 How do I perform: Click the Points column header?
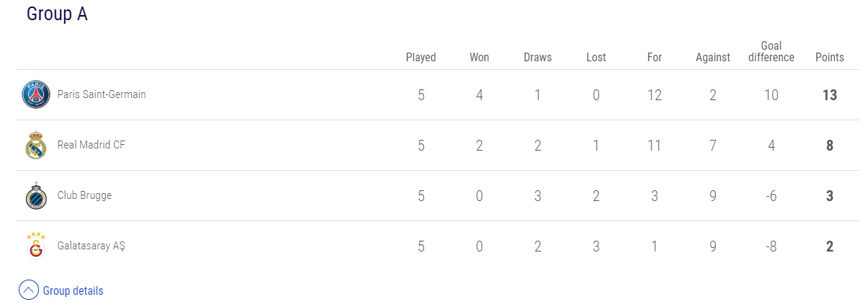click(x=830, y=57)
